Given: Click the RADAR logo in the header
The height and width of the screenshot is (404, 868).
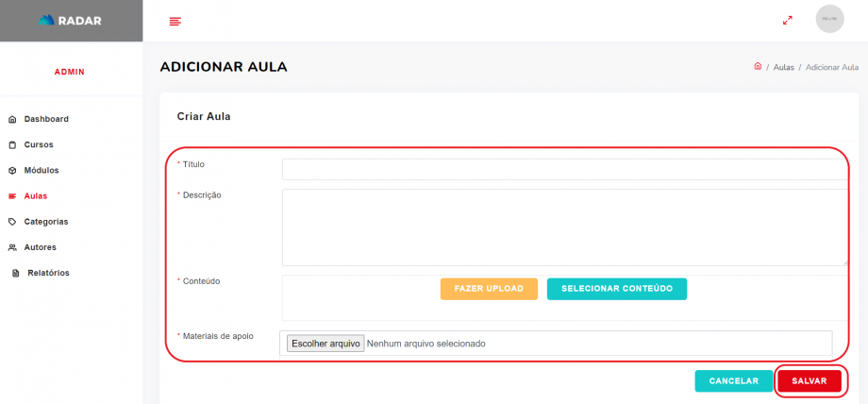Looking at the screenshot, I should [71, 21].
